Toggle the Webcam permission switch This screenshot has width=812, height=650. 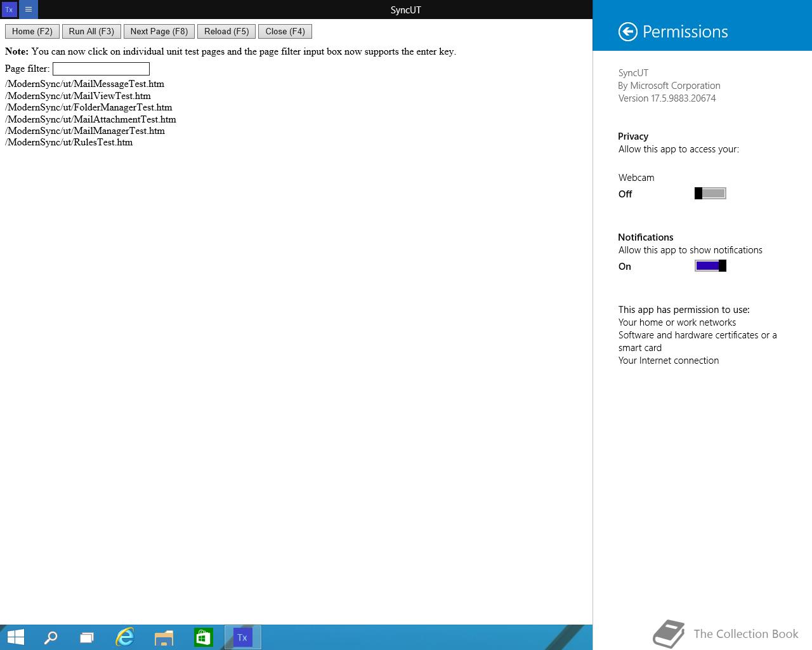point(710,194)
